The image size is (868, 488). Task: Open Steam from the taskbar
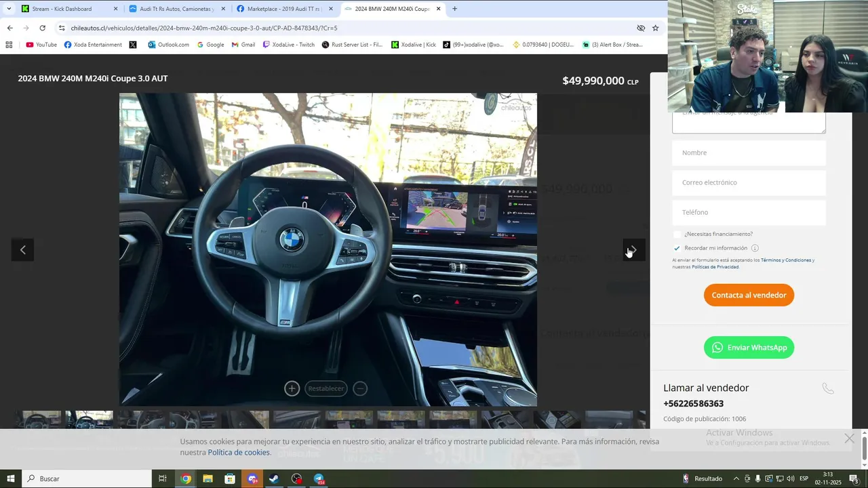[274, 479]
